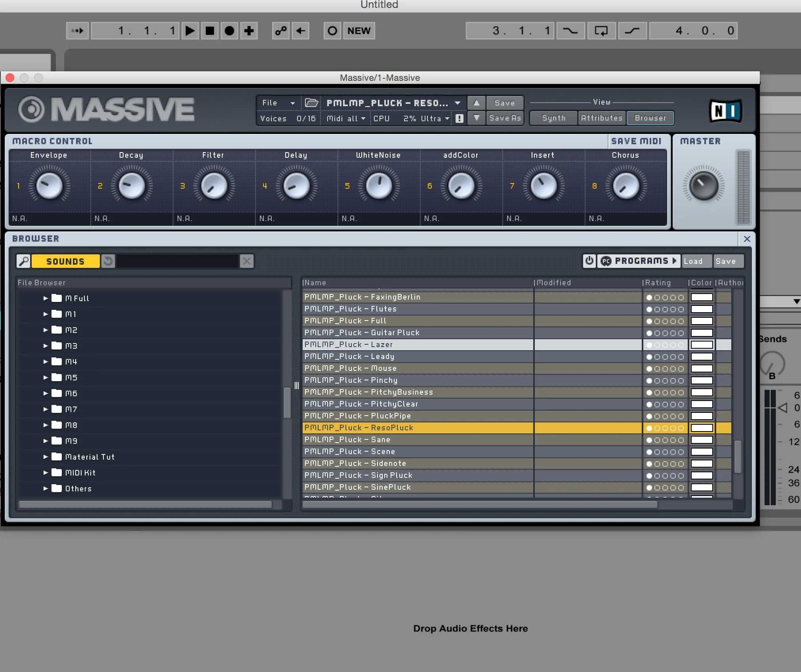Image resolution: width=801 pixels, height=672 pixels.
Task: Click the record button in transport
Action: click(229, 31)
